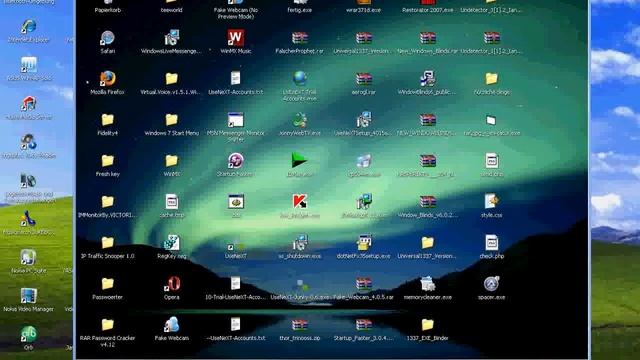
Task: Select the Startup Faster shortcut icon
Action: tap(236, 161)
